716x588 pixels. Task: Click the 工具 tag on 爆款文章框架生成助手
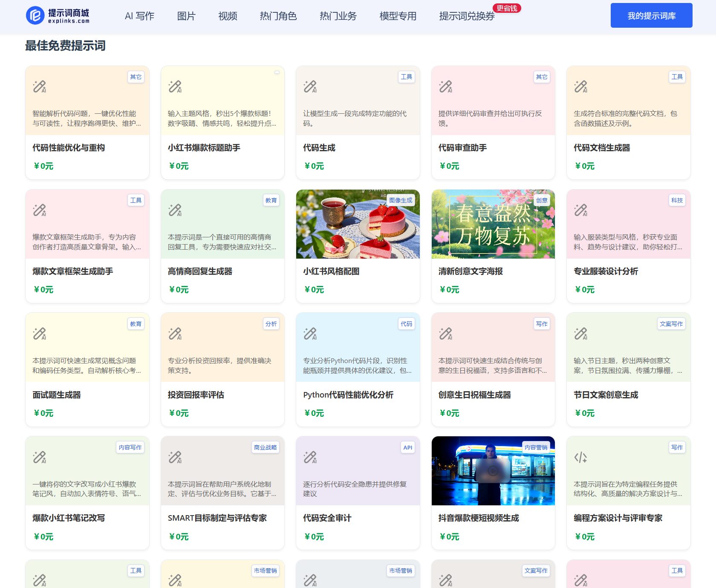136,200
